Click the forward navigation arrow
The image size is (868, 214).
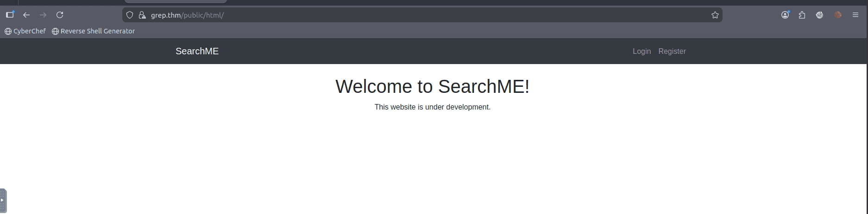click(x=43, y=15)
